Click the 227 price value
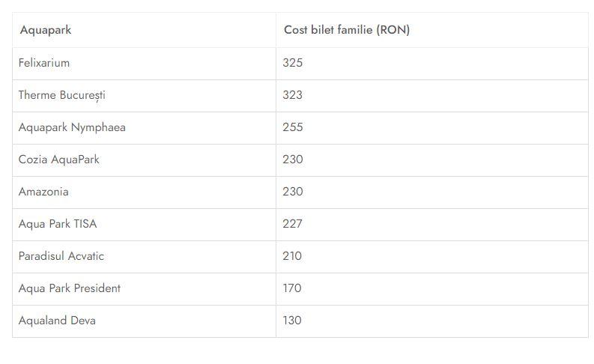The width and height of the screenshot is (594, 364). (293, 224)
